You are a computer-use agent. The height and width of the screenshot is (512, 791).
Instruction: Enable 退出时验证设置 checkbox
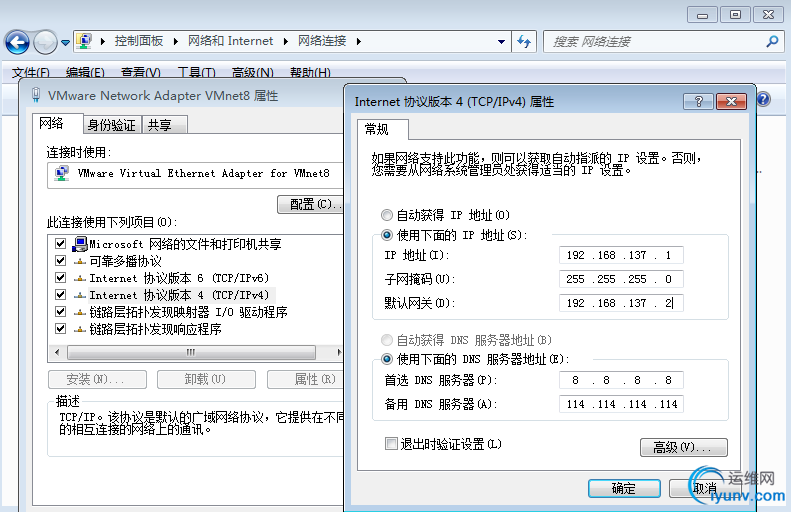391,444
